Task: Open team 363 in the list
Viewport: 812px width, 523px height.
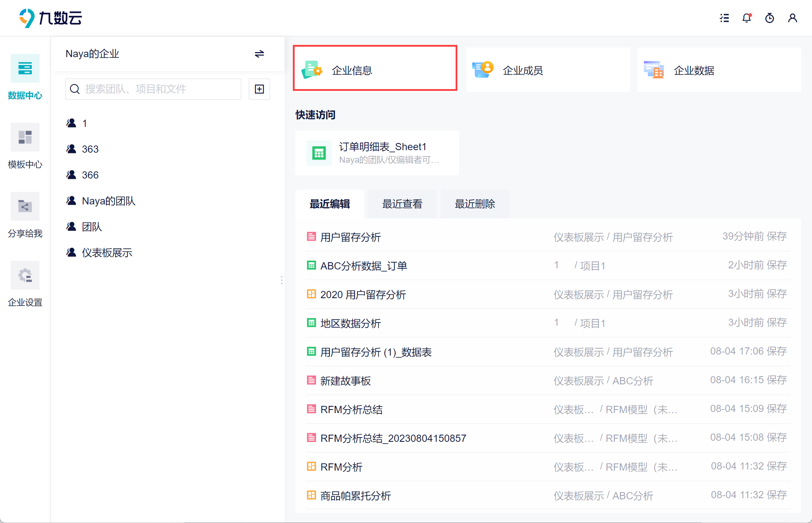Action: point(90,149)
